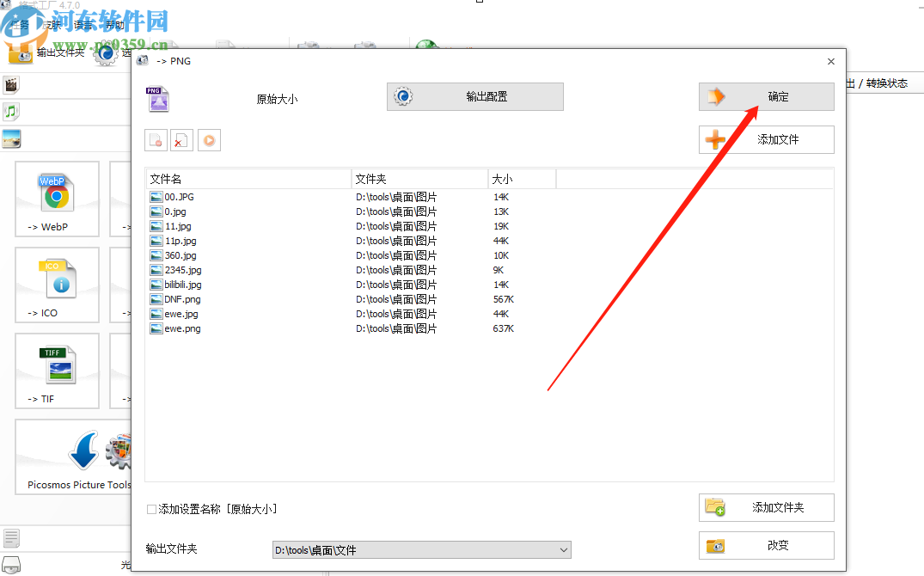Open video category in main window sidebar
This screenshot has height=576, width=924.
click(11, 85)
